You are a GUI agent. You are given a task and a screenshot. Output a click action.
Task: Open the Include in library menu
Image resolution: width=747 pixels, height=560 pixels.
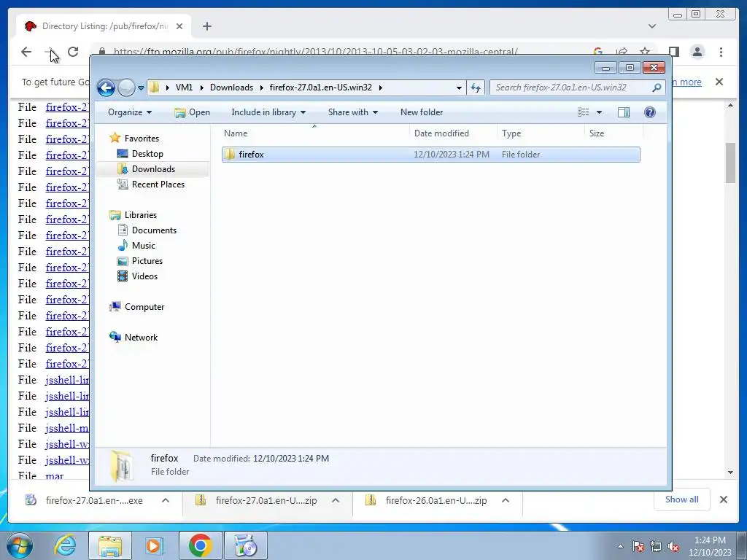click(x=268, y=112)
